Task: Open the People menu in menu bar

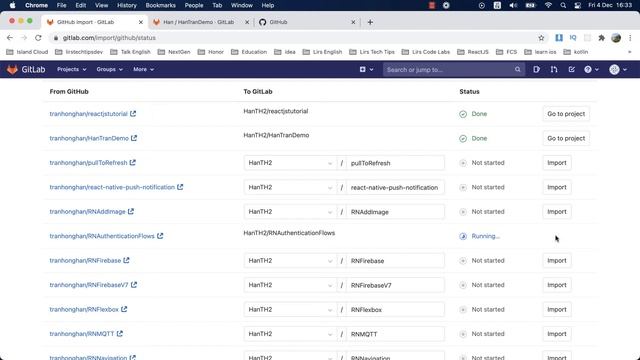Action: coord(194,5)
